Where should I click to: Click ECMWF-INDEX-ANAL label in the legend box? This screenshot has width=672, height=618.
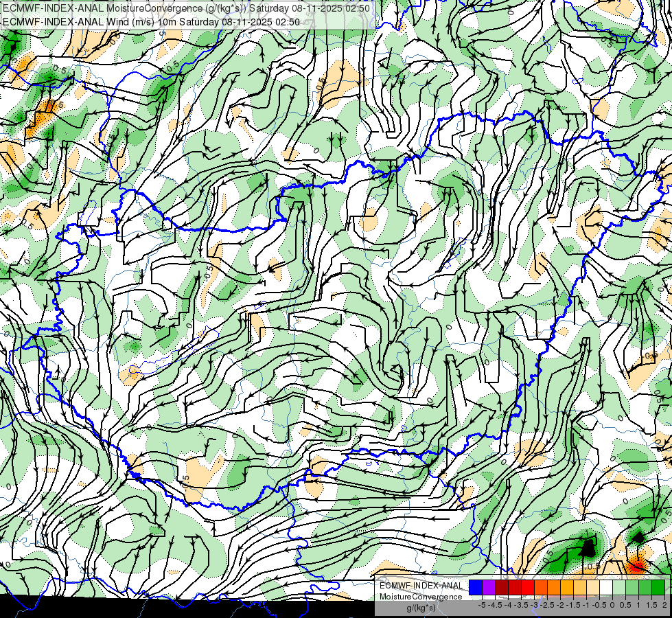pyautogui.click(x=421, y=586)
